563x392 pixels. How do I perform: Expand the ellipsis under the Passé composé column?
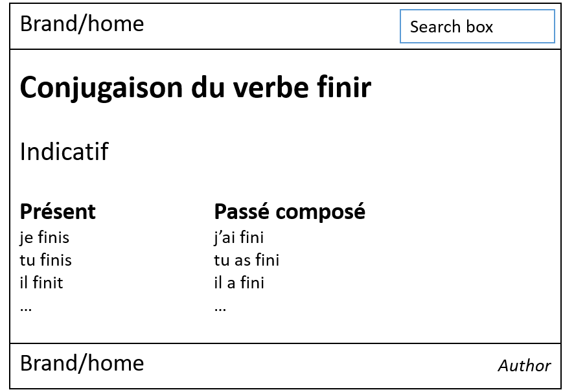[220, 307]
